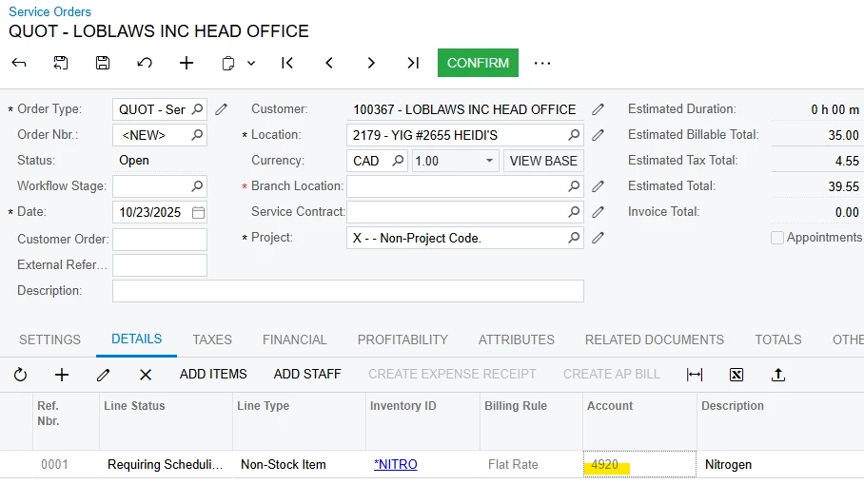Select the Non-Stock Item cell
The width and height of the screenshot is (864, 504).
tap(299, 464)
